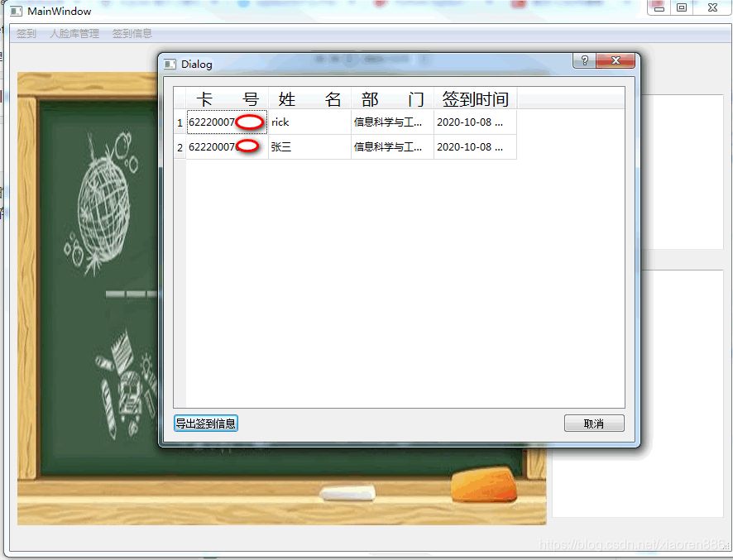Viewport: 733px width, 560px height.
Task: Sort by the 卡号 column header
Action: coord(228,98)
